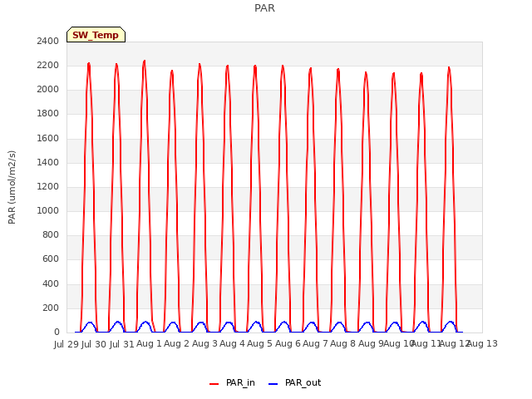
Task: Click the 1800 y-axis tick label
Action: (x=48, y=113)
